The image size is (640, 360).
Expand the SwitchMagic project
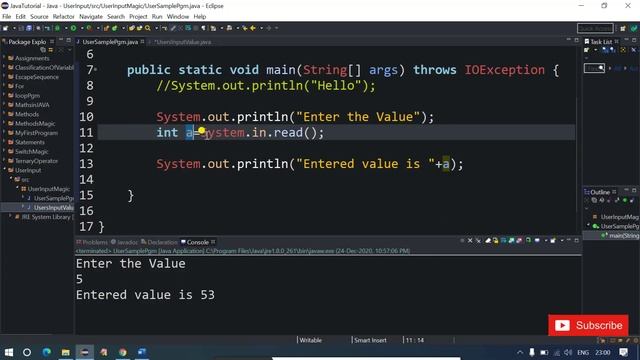click(x=4, y=151)
